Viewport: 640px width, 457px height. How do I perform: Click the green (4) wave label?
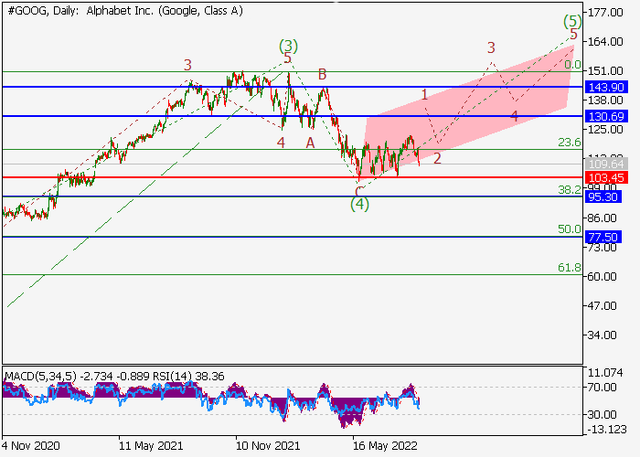click(x=360, y=204)
